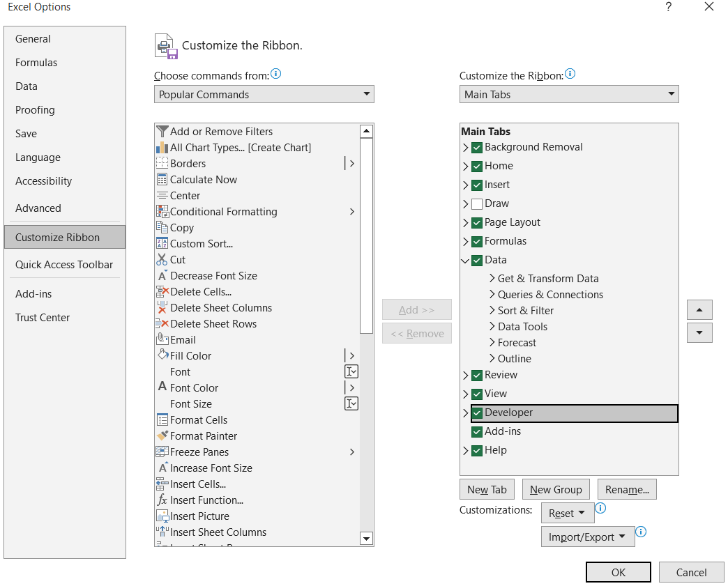
Task: Click the Copy command icon
Action: (x=162, y=227)
